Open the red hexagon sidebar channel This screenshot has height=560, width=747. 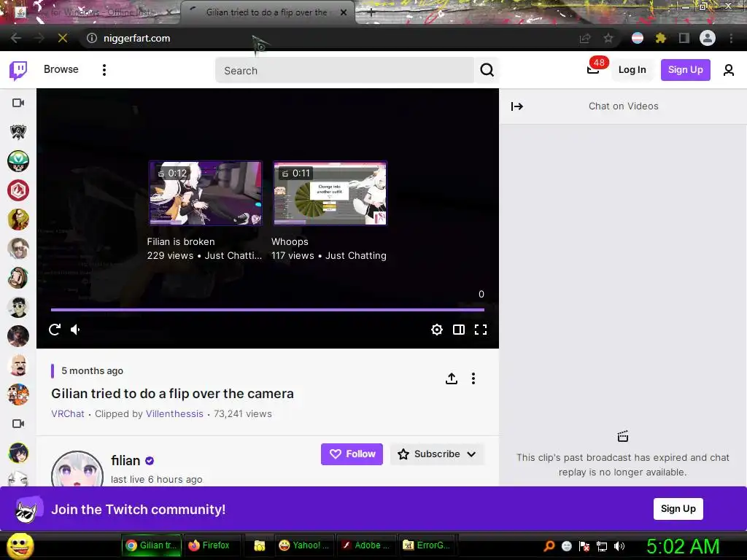point(18,190)
